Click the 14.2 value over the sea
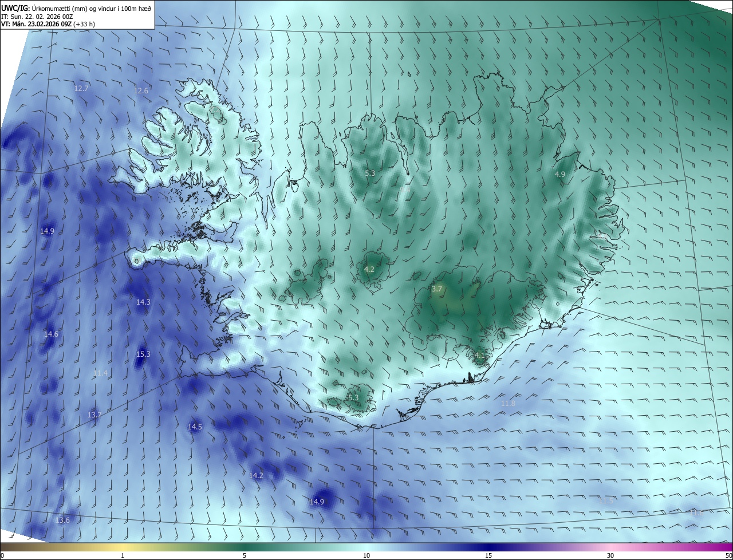Image resolution: width=733 pixels, height=560 pixels. [x=257, y=475]
